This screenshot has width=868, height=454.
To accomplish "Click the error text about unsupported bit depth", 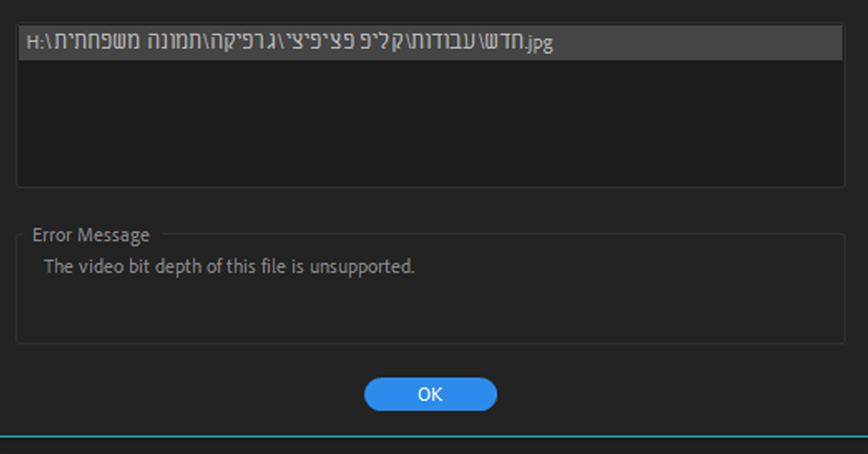I will [229, 266].
